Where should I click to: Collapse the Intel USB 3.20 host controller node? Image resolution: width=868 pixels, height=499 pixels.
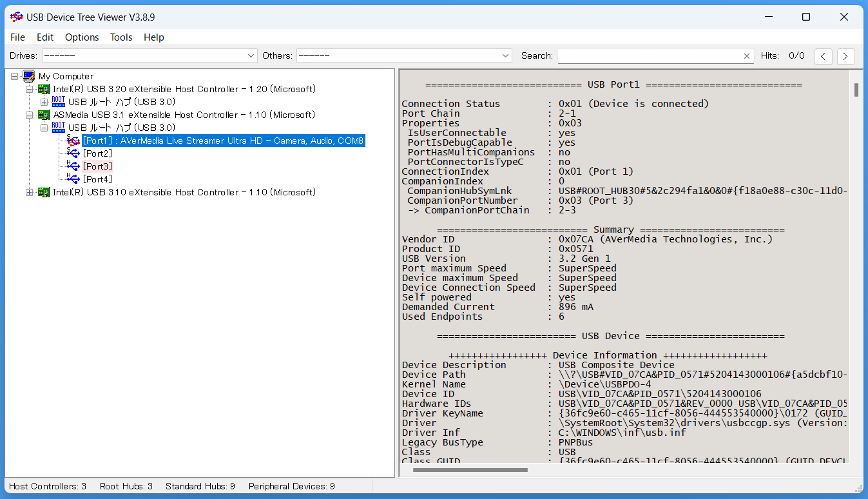pos(30,89)
